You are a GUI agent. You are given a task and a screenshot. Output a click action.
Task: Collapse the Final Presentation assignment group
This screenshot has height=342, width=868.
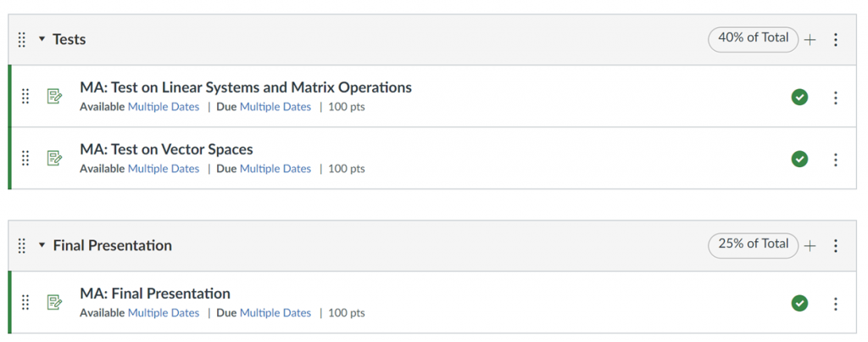coord(42,245)
